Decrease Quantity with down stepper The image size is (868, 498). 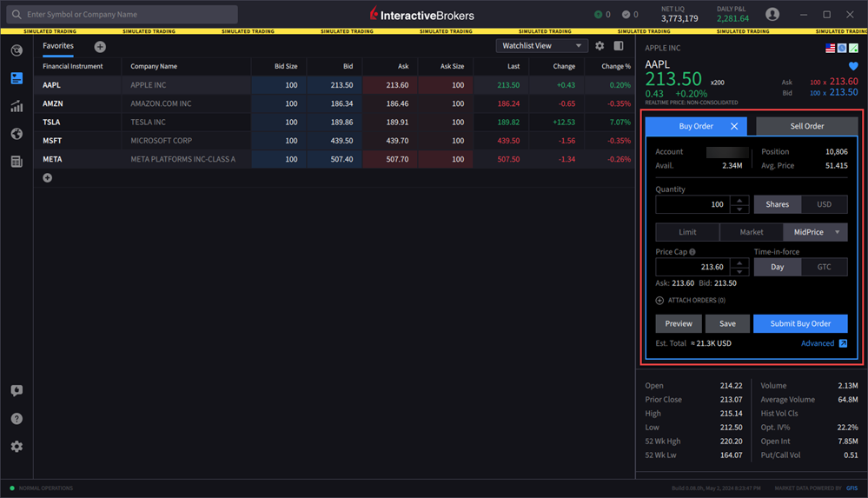point(739,209)
